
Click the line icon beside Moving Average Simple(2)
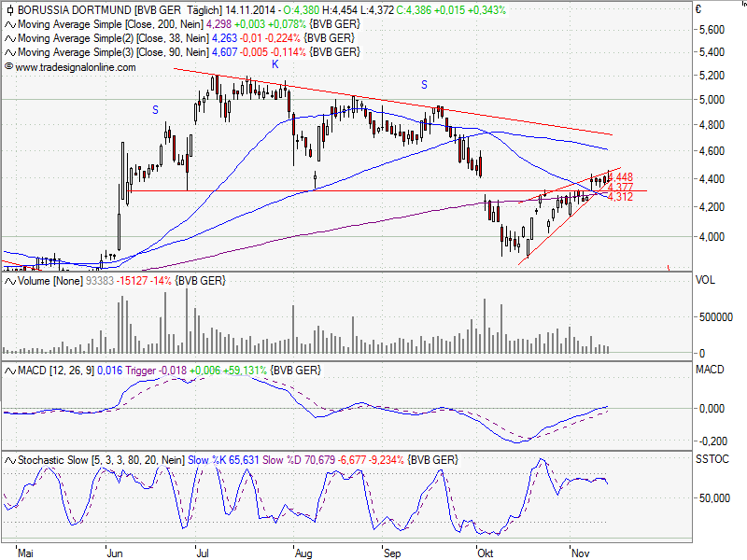(x=10, y=38)
